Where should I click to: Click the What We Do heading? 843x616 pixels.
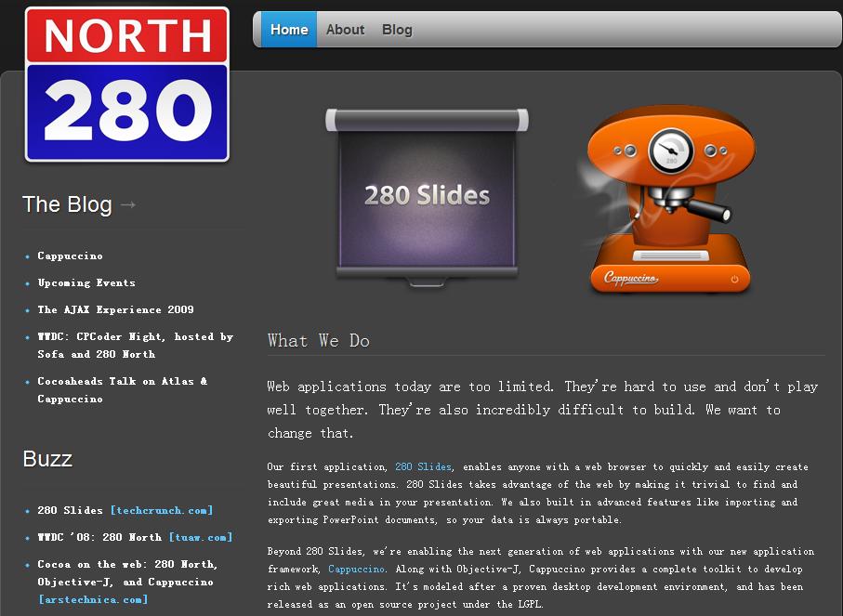[318, 341]
